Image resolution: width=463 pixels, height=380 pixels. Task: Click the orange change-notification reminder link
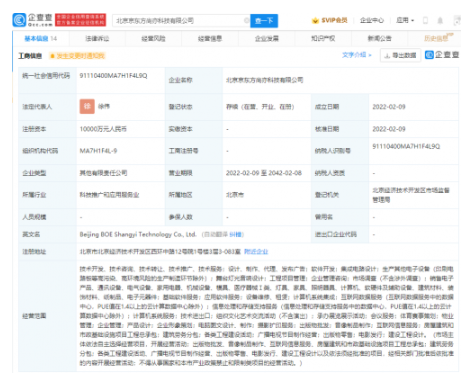(x=77, y=56)
